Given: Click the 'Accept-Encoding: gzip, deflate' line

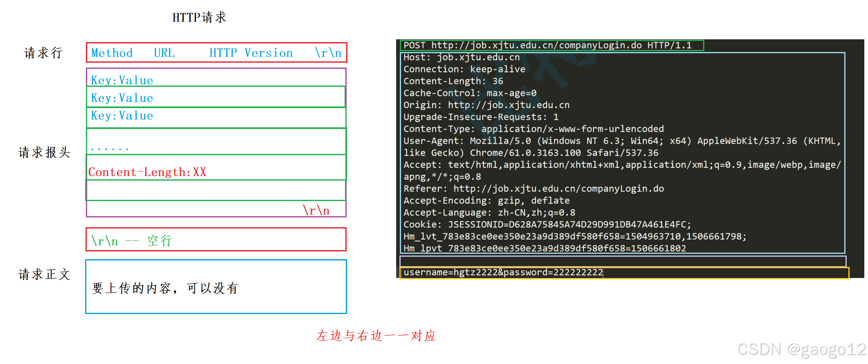Looking at the screenshot, I should 487,200.
